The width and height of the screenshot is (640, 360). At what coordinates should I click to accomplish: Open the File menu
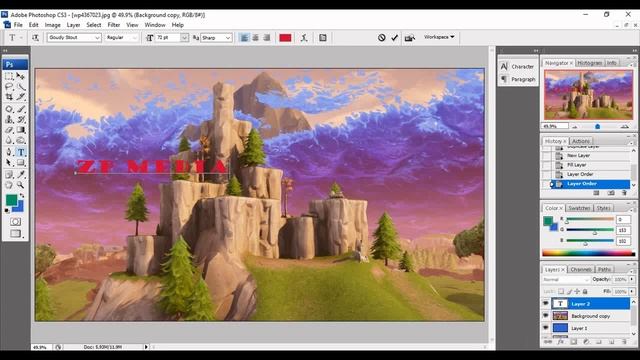pyautogui.click(x=18, y=25)
